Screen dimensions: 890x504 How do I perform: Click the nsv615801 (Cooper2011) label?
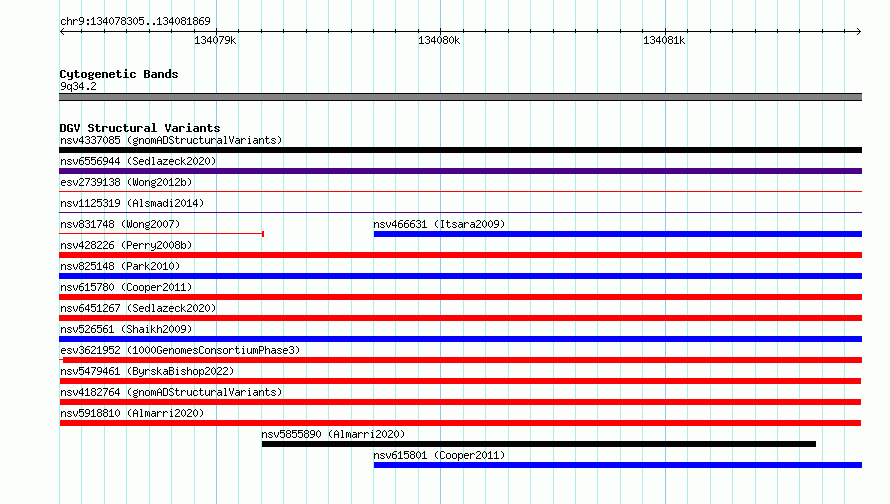tap(439, 455)
